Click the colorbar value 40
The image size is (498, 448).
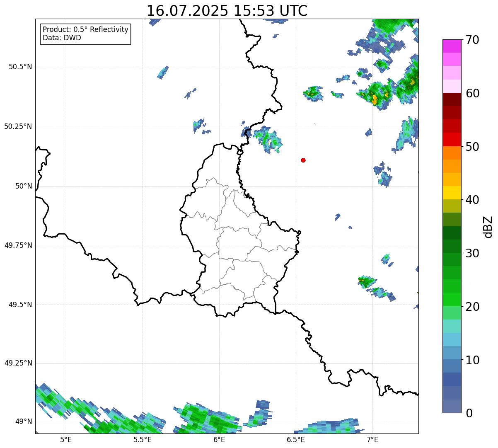coord(472,200)
